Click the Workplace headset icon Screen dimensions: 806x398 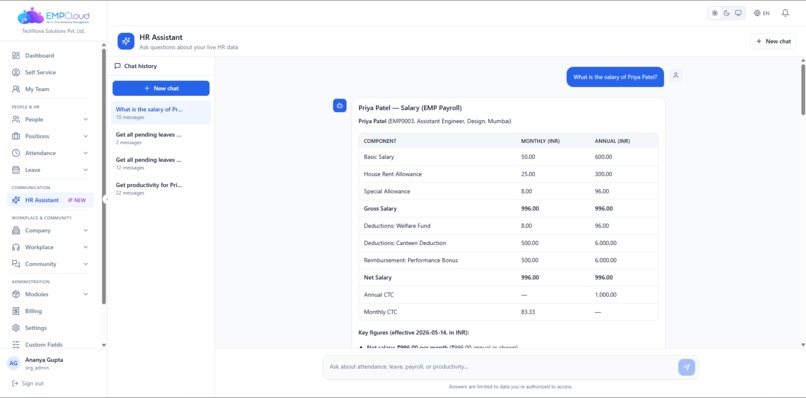16,247
